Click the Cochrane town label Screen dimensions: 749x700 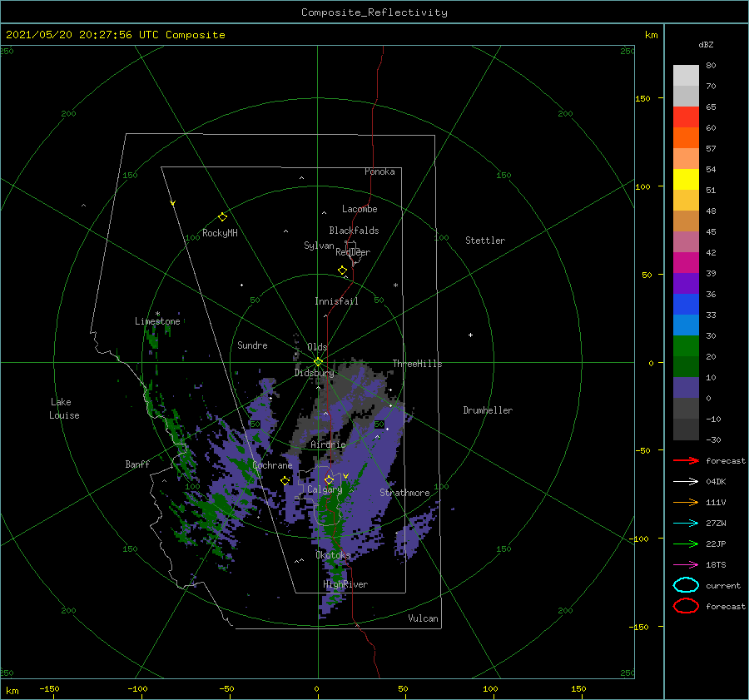(x=272, y=465)
